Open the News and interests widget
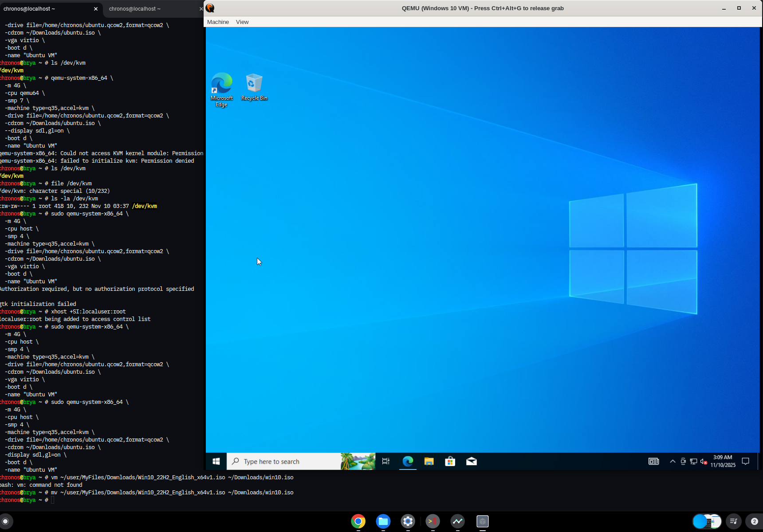Viewport: 763px width, 532px height. click(654, 462)
